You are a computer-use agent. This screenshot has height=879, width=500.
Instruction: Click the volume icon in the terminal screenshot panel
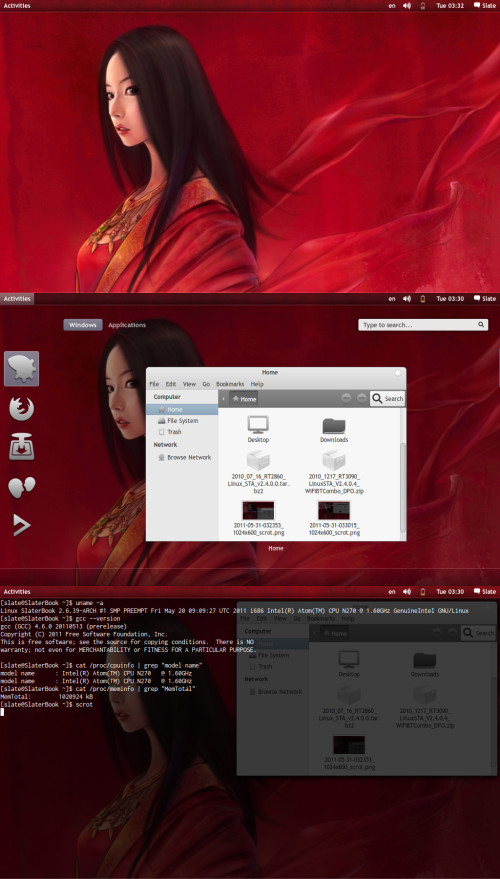coord(407,591)
